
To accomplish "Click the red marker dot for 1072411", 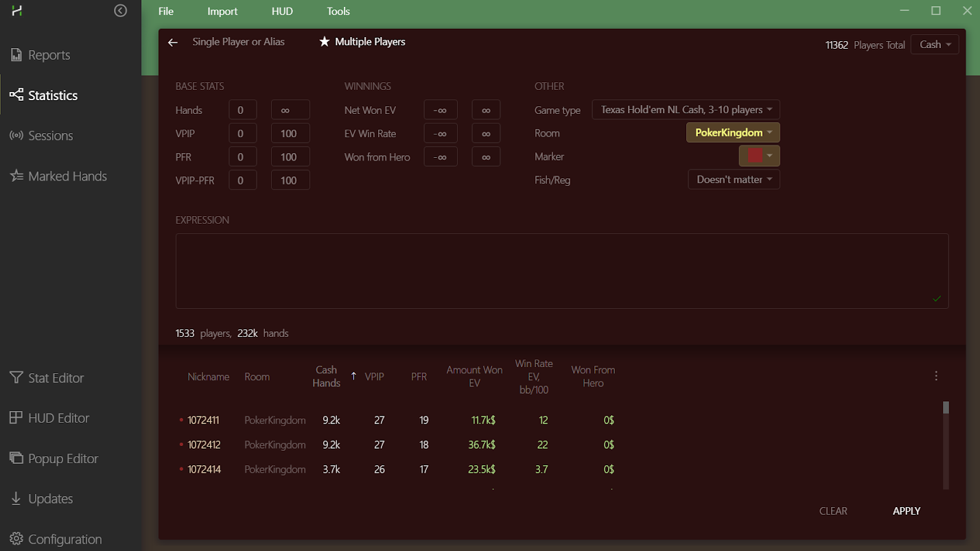I will (181, 420).
